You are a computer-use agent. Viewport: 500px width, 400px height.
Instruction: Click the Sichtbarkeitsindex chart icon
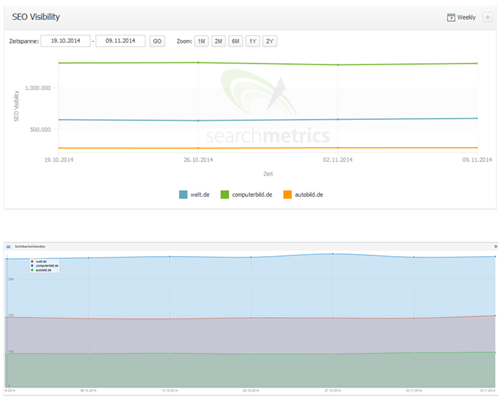pyautogui.click(x=8, y=246)
